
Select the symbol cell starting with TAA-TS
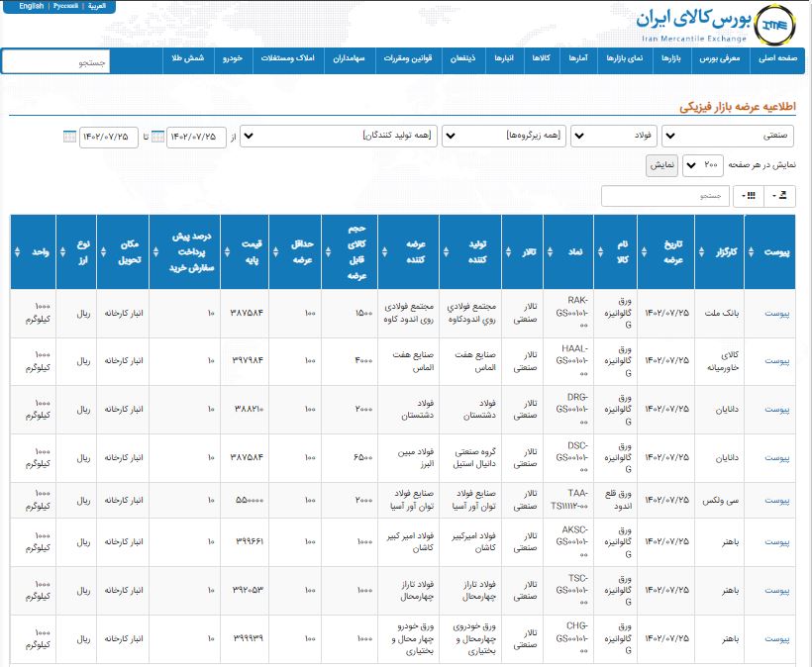click(568, 501)
